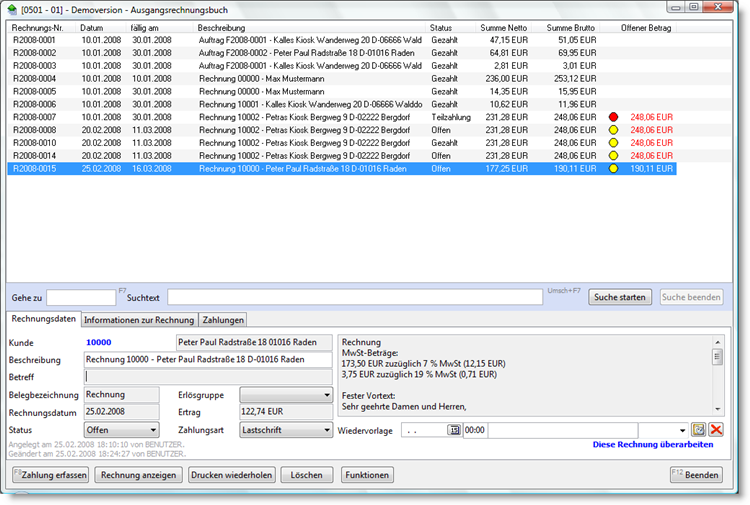Click the yellow status dot for R2008-0014
The width and height of the screenshot is (750, 505).
[613, 156]
